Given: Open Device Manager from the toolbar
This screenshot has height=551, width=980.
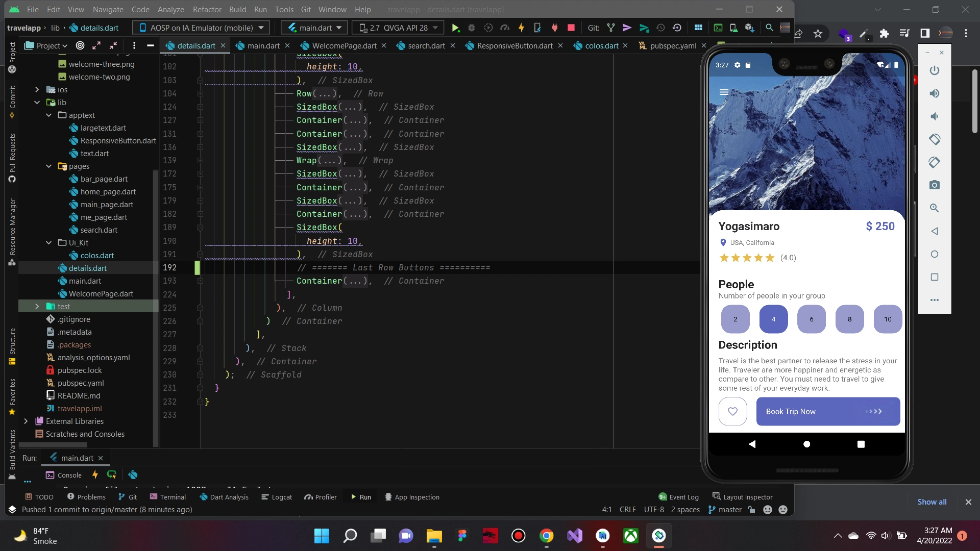Looking at the screenshot, I should 733,28.
